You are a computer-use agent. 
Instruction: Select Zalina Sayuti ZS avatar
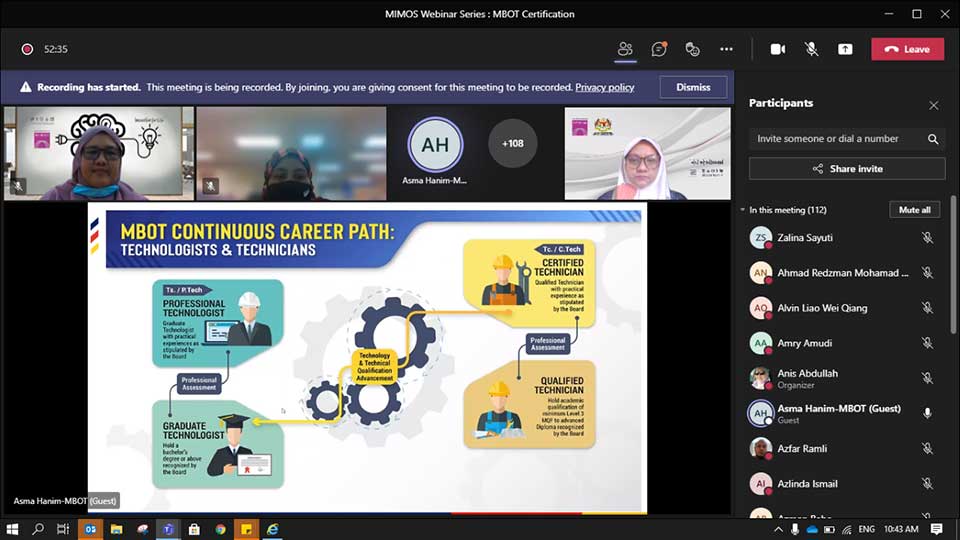(x=760, y=238)
